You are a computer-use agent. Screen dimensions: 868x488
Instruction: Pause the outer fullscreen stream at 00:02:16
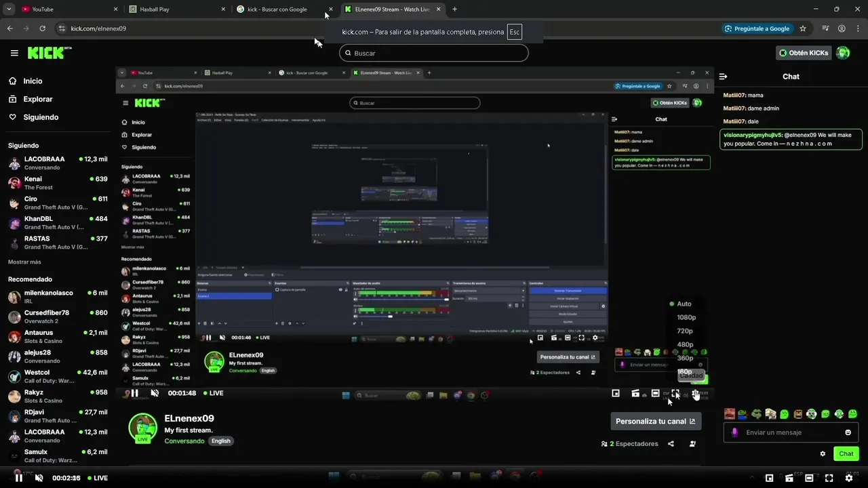click(19, 478)
